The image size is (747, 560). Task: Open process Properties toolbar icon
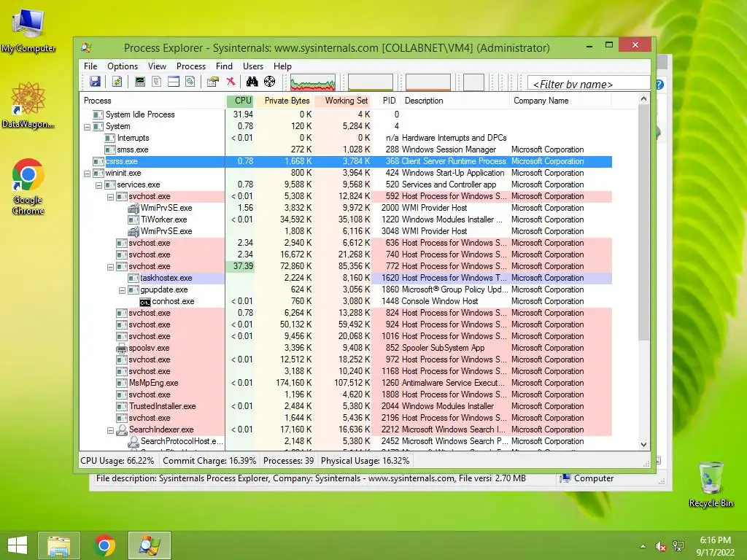[x=212, y=82]
